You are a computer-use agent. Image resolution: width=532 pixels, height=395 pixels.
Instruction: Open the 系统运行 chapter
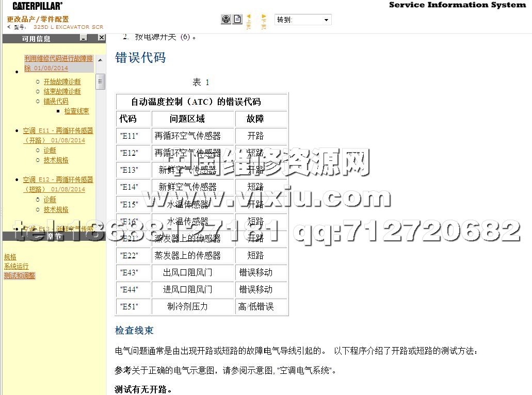coord(16,266)
